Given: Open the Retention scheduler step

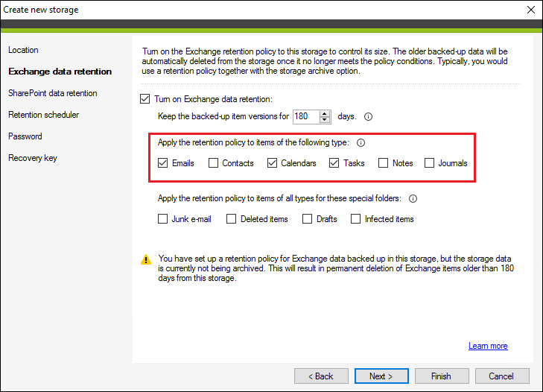Looking at the screenshot, I should (44, 115).
